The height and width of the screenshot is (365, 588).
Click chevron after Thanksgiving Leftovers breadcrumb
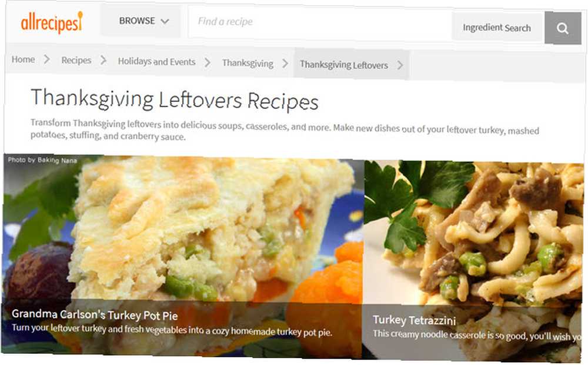[x=400, y=65]
